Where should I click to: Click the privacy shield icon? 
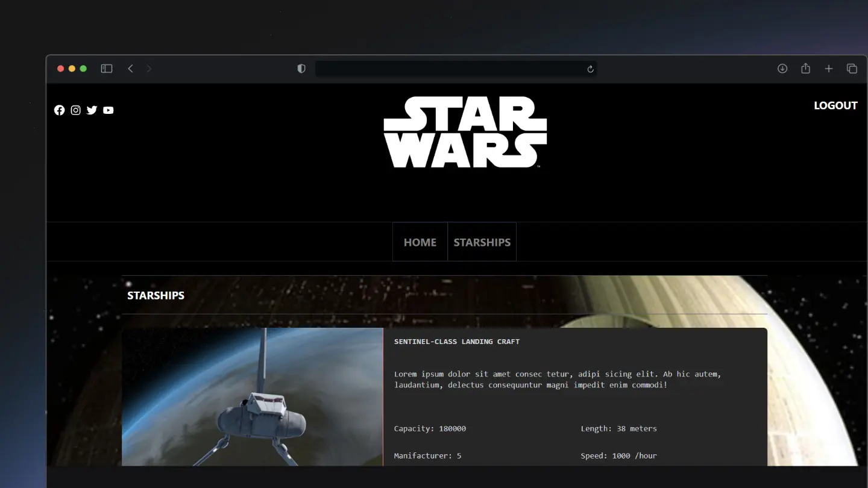[301, 69]
